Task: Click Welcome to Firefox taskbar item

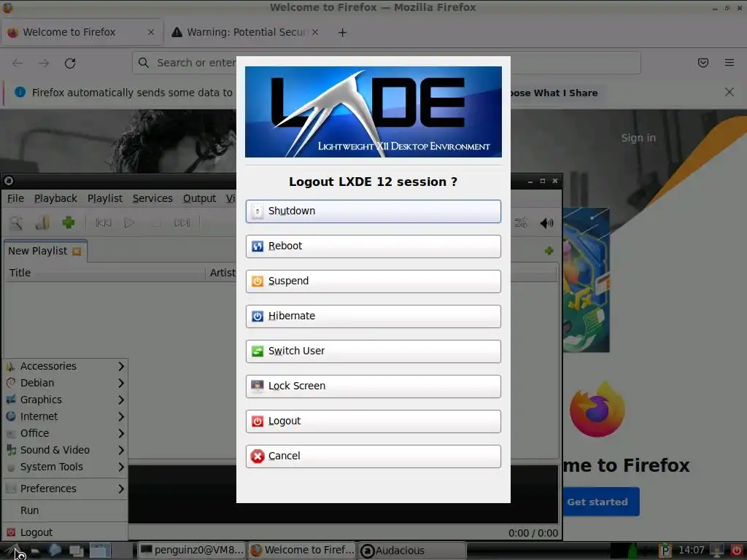Action: [303, 551]
